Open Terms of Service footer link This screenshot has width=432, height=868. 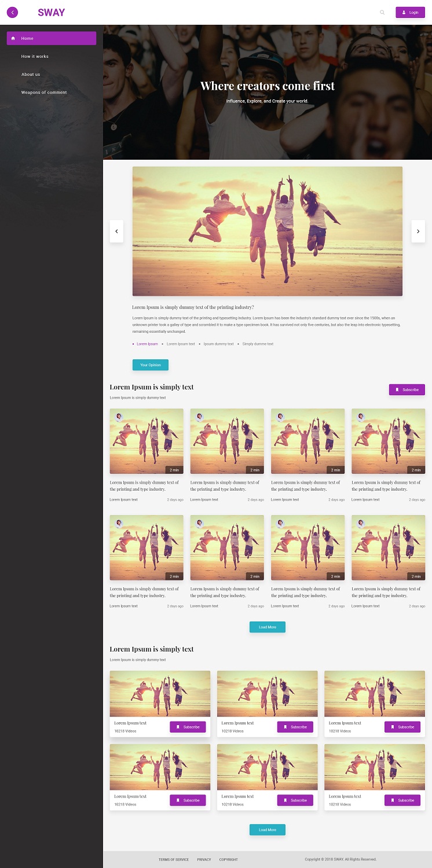click(174, 859)
